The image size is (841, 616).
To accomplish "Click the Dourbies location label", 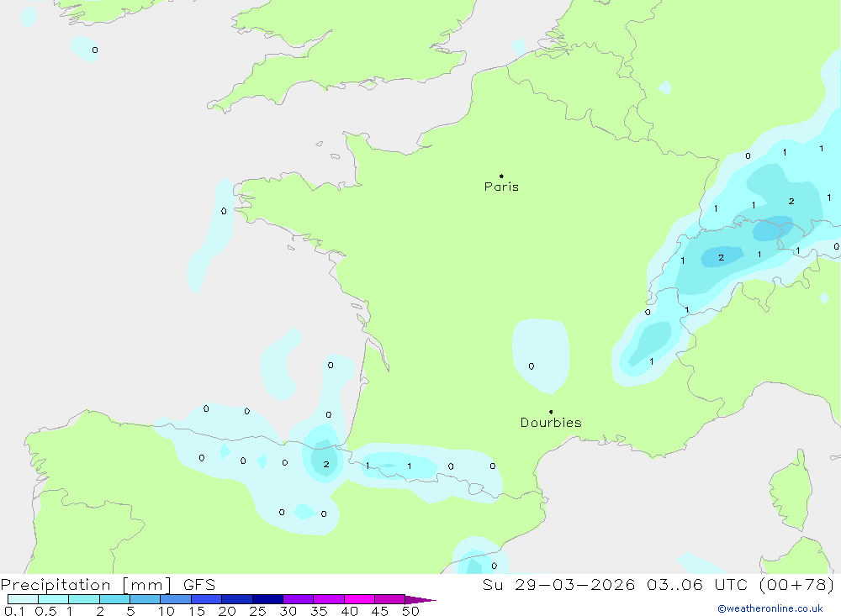I will [551, 423].
